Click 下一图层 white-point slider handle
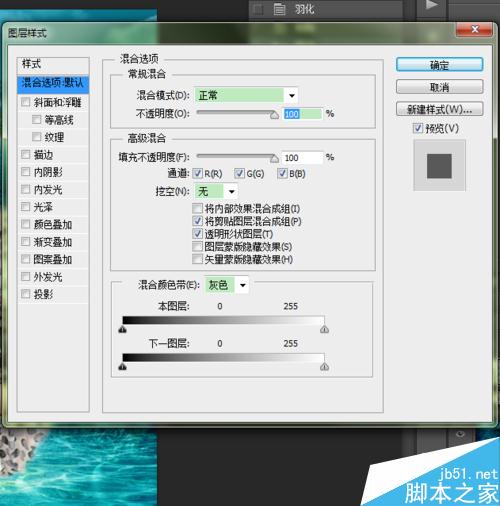The width and height of the screenshot is (500, 506). (x=324, y=367)
